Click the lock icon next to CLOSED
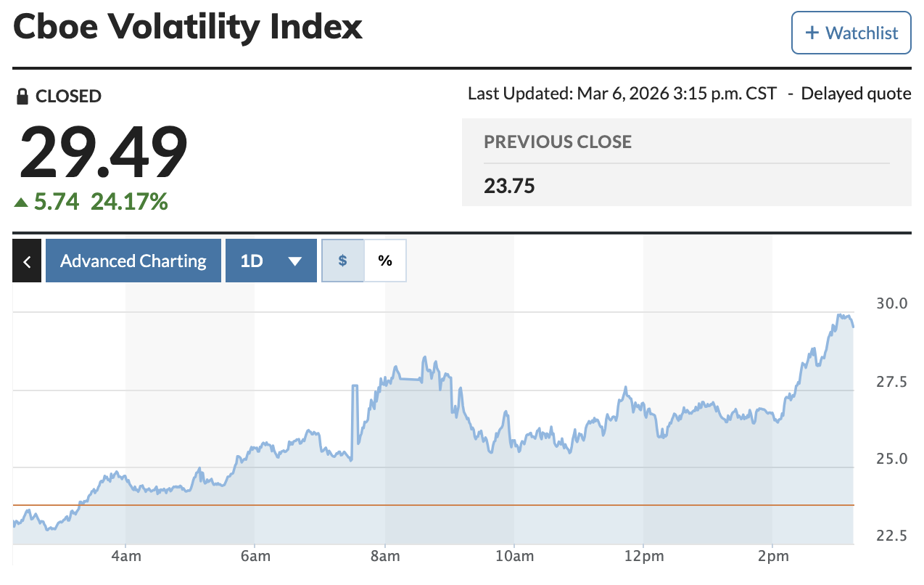Screen dimensions: 924x585 click(23, 95)
